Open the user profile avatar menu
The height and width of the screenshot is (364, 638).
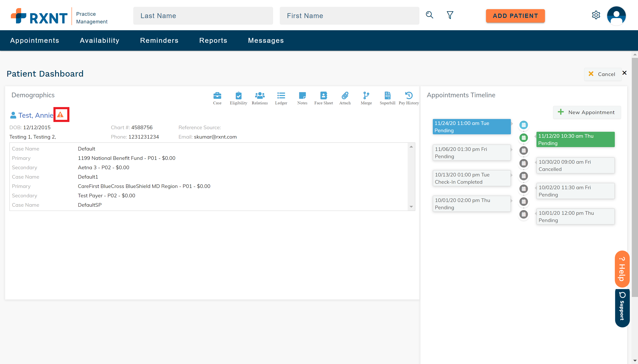coord(616,16)
